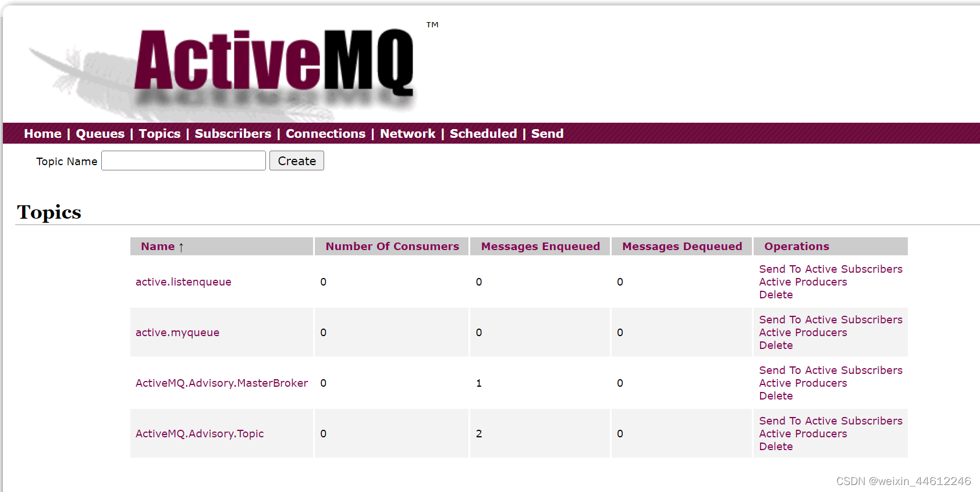This screenshot has height=492, width=980.
Task: Click the Topic Name label
Action: click(66, 161)
